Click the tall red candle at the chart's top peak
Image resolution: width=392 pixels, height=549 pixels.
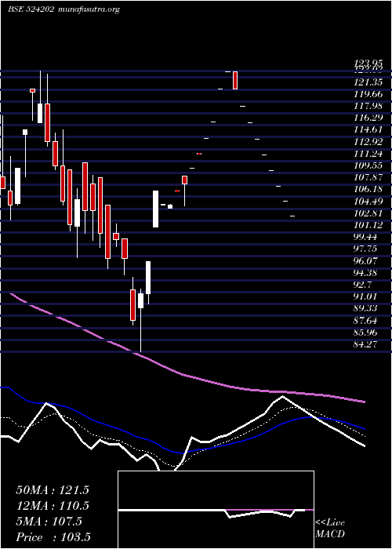[235, 80]
